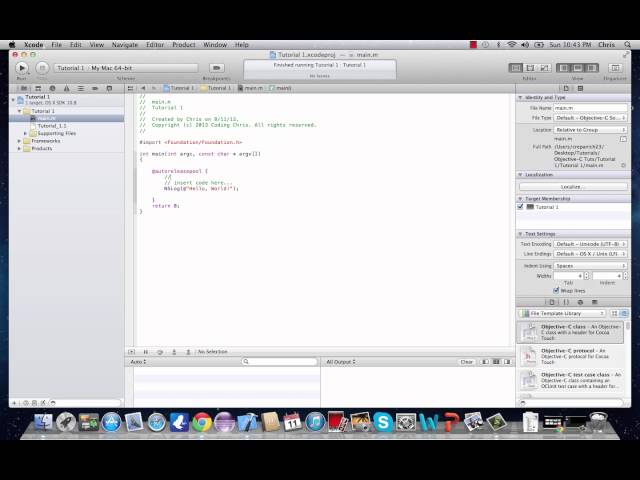
Task: Expand the Frameworks folder
Action: point(19,141)
